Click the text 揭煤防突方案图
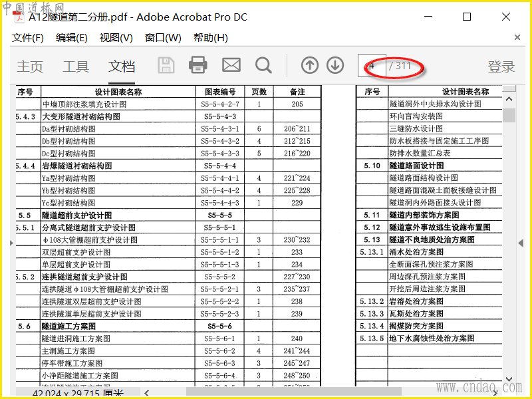Image resolution: width=532 pixels, height=399 pixels. 416,326
